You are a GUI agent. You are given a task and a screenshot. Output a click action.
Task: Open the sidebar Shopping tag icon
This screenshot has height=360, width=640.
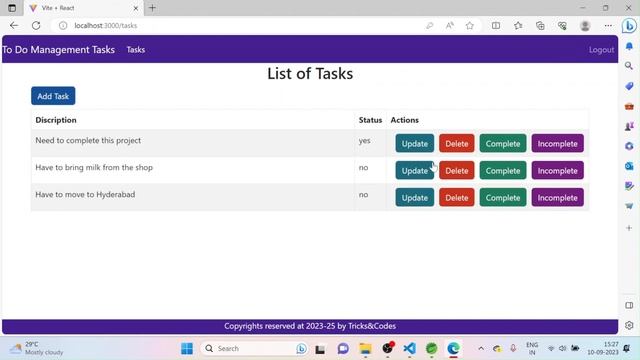[629, 86]
